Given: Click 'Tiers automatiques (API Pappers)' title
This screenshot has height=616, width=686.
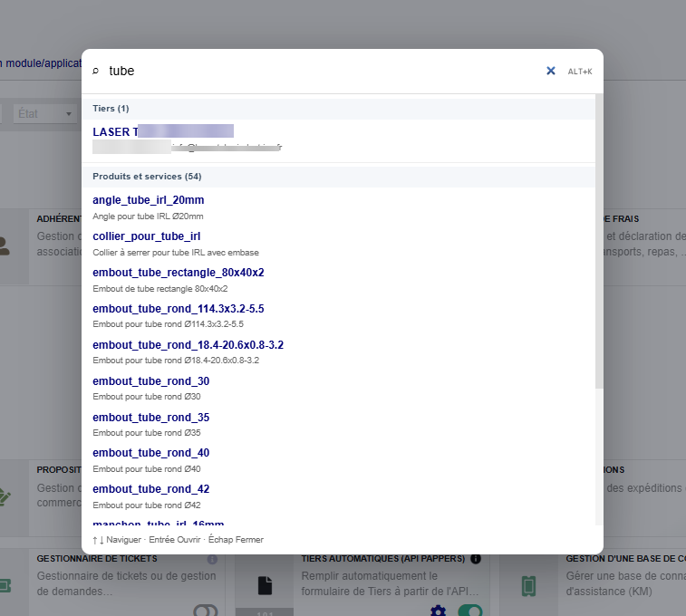Looking at the screenshot, I should 383,559.
